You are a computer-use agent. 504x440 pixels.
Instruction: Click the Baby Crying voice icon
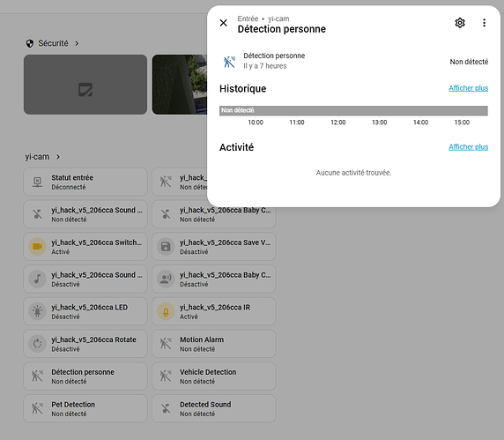tap(166, 279)
